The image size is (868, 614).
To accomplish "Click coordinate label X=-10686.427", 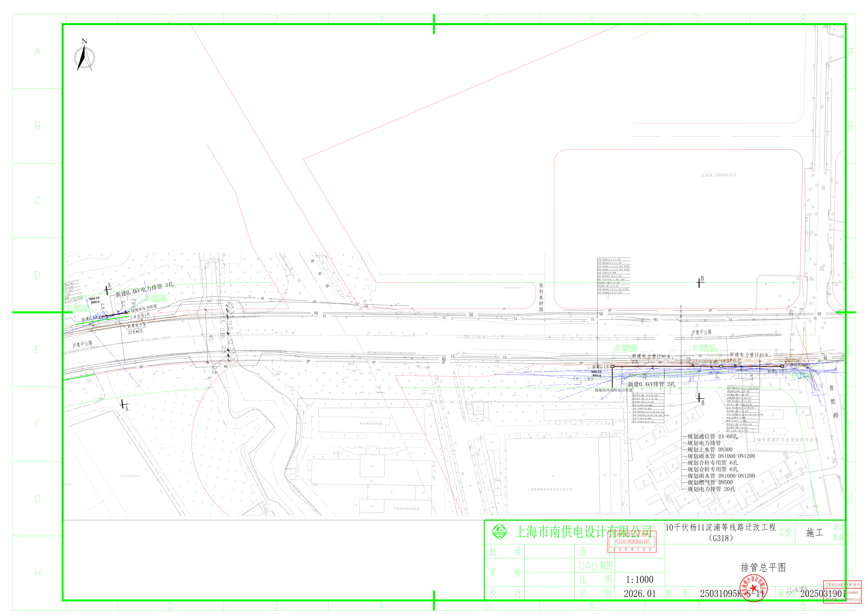I will (704, 346).
